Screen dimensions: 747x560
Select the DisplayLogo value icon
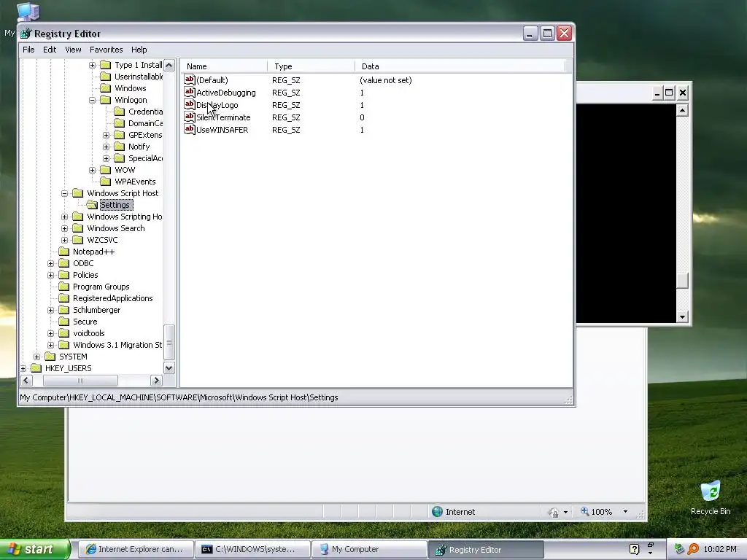pyautogui.click(x=190, y=104)
